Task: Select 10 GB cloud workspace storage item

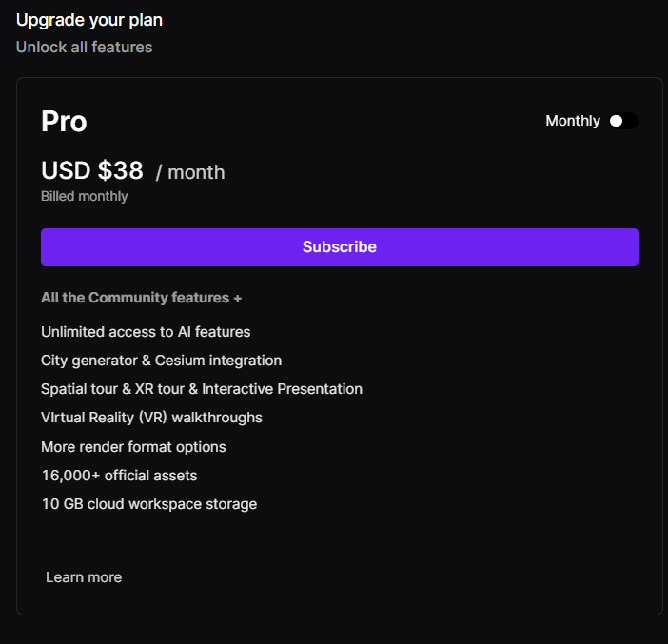Action: point(149,504)
